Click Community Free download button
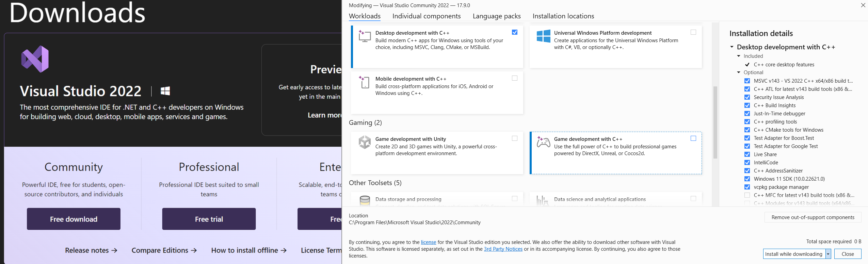This screenshot has height=264, width=868. coord(74,219)
